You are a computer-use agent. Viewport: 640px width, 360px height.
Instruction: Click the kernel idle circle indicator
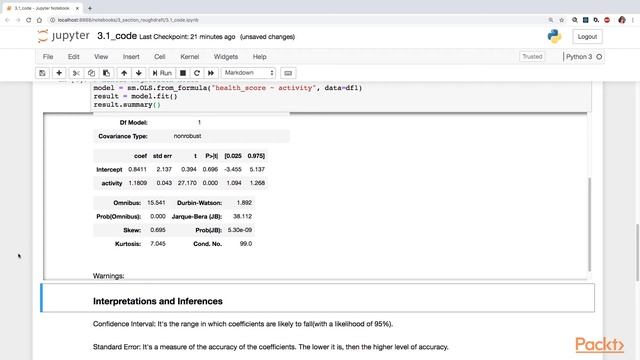(x=599, y=57)
